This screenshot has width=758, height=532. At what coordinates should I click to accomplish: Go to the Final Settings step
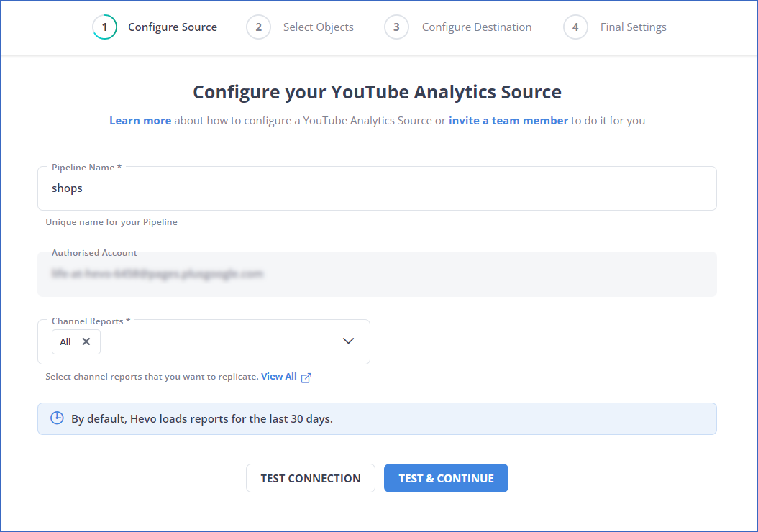pos(634,27)
